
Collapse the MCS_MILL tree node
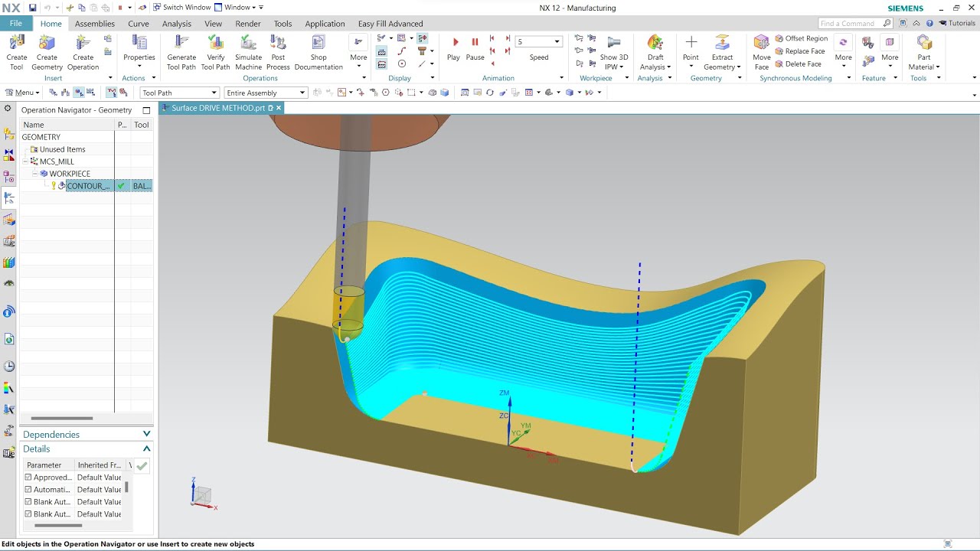click(25, 161)
